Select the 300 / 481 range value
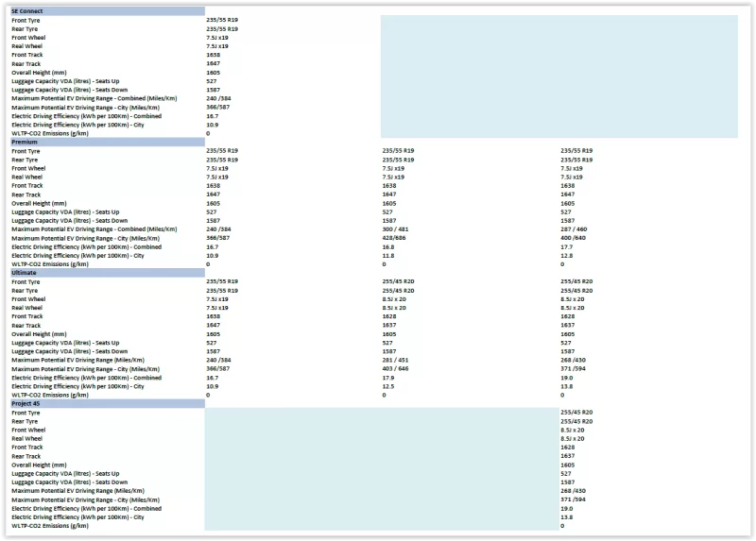The width and height of the screenshot is (756, 541). pos(396,228)
